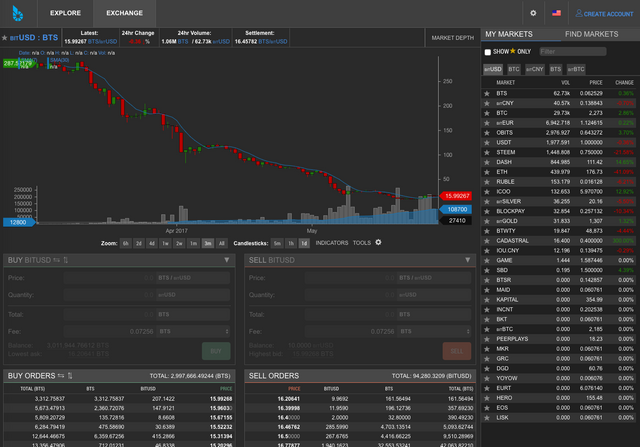Viewport: 640px width, 447px height.
Task: Click the green 287.53179 price label
Action: pyautogui.click(x=18, y=64)
